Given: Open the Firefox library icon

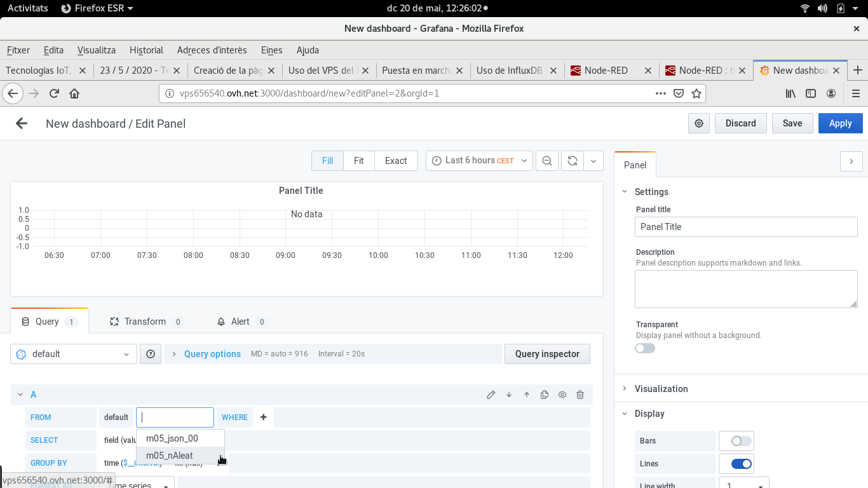Looking at the screenshot, I should [x=790, y=93].
